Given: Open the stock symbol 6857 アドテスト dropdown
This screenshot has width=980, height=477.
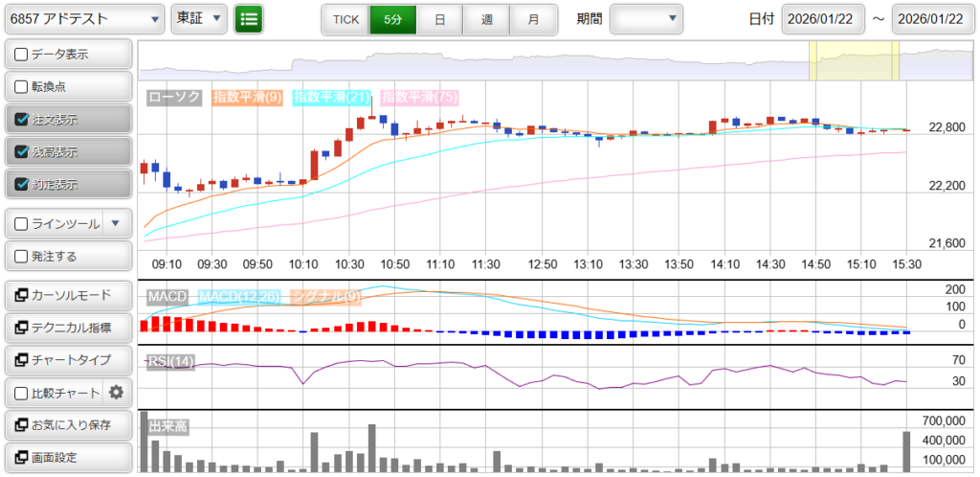Looking at the screenshot, I should click(83, 18).
